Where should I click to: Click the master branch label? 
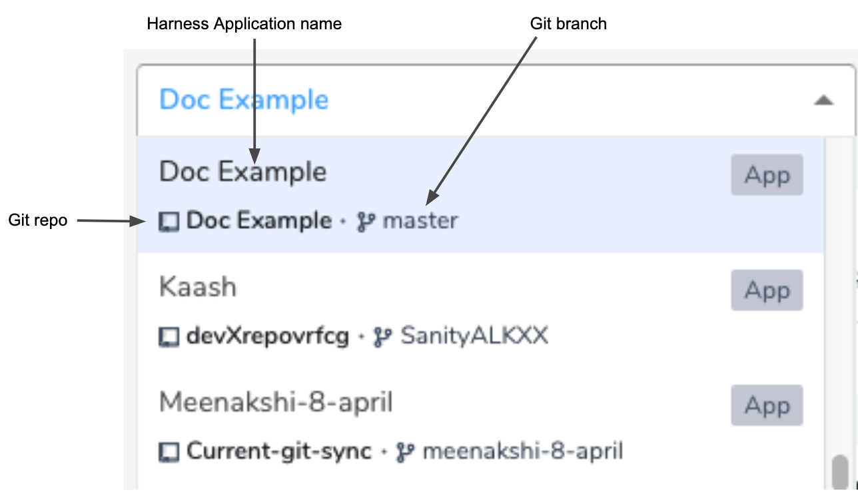420,221
